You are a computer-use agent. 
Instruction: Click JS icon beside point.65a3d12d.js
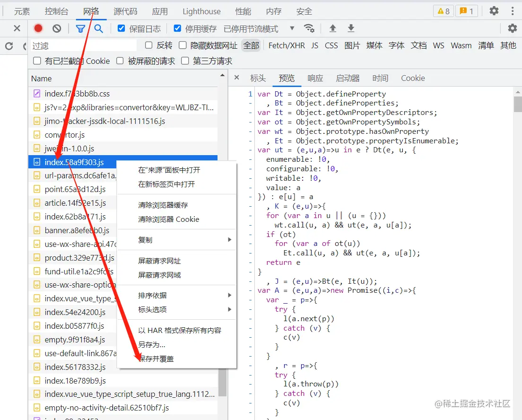37,190
